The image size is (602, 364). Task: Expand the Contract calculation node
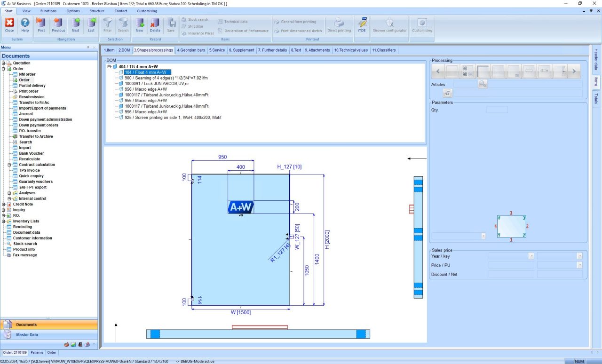tap(9, 165)
